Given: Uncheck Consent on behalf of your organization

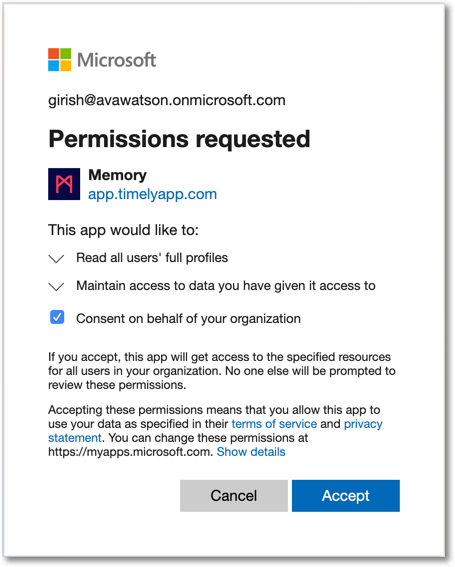Looking at the screenshot, I should tap(57, 317).
